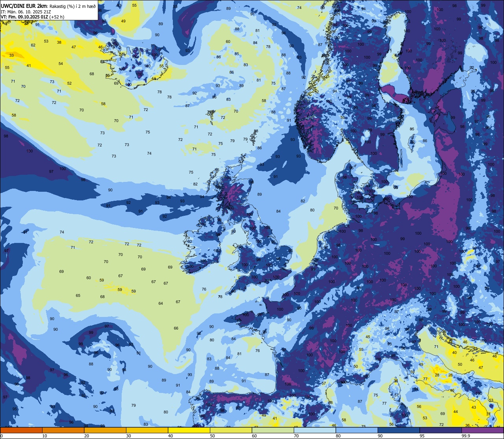The width and height of the screenshot is (504, 439).
Task: Click the legend label '99.9'
Action: (x=465, y=436)
